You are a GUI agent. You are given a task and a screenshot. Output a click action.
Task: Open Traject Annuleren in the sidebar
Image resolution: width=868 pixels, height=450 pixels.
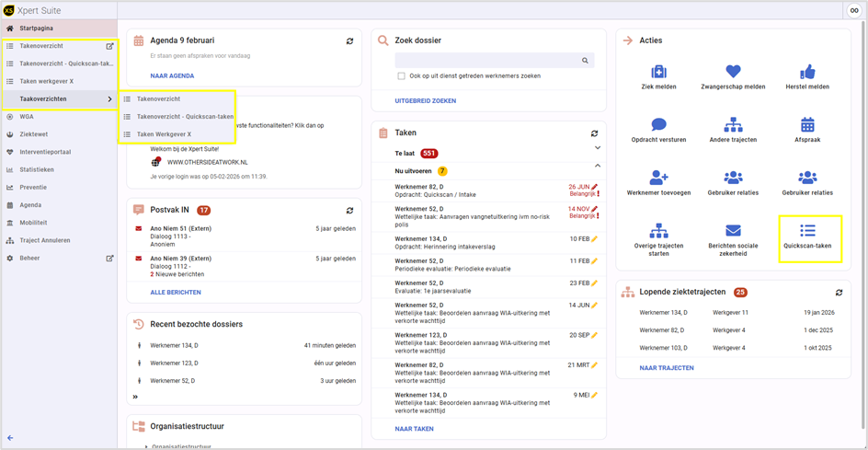coord(59,240)
